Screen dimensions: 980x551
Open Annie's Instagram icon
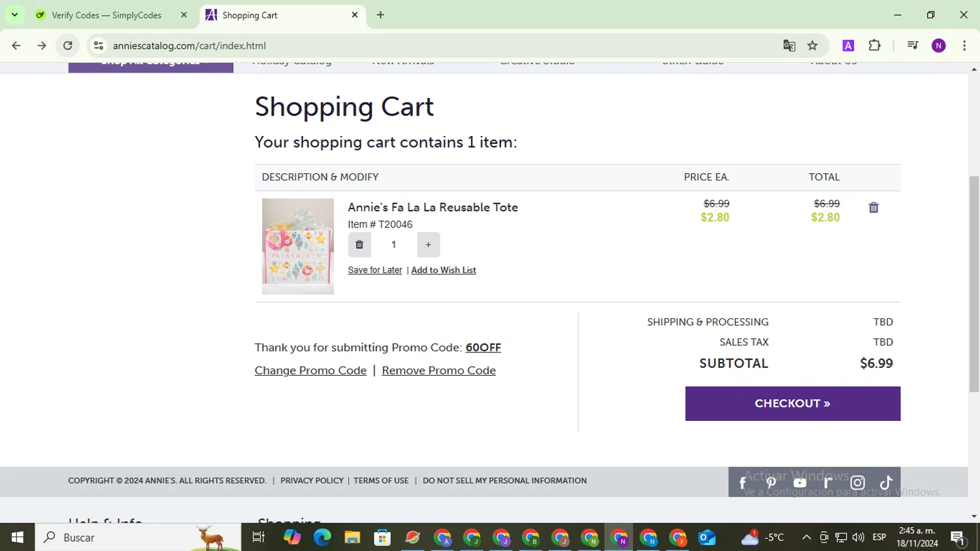point(857,482)
